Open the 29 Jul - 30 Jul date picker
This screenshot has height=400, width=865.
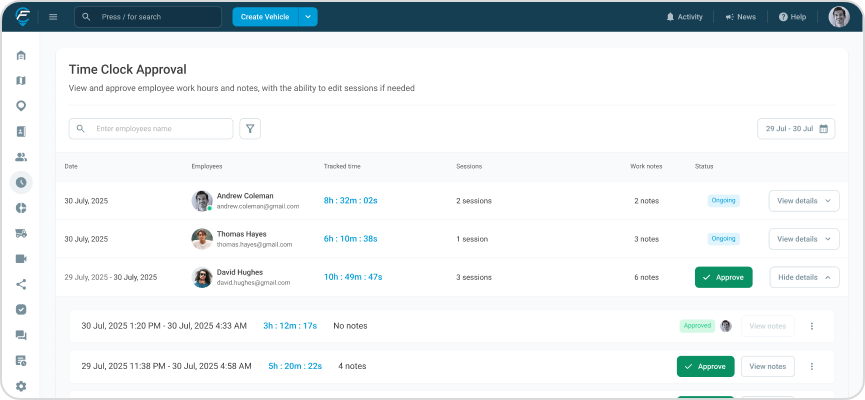click(x=796, y=129)
